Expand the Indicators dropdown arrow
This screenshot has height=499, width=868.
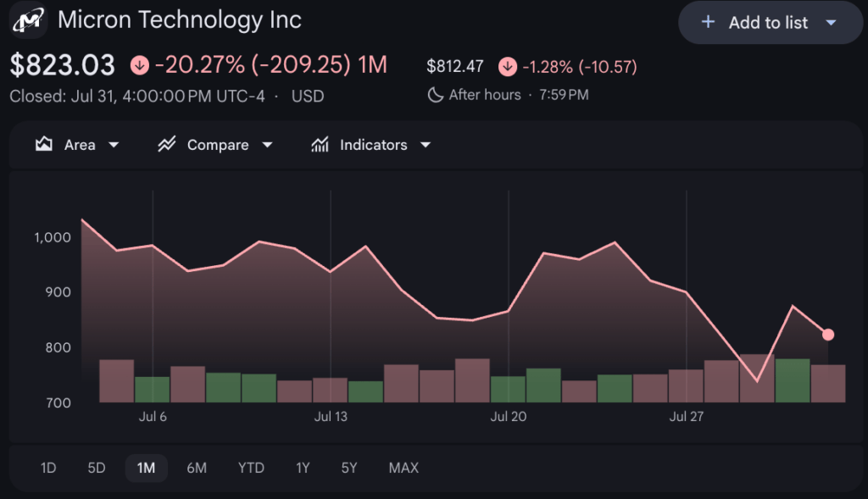426,145
